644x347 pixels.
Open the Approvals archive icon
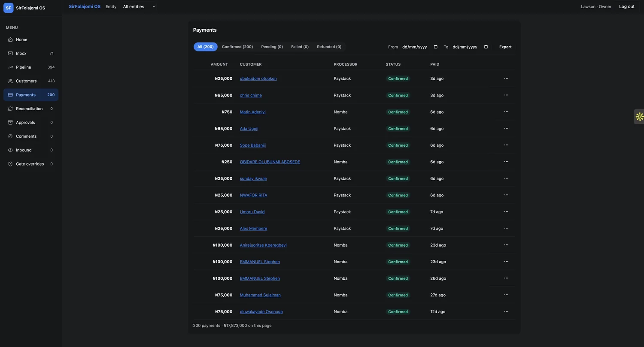[10, 122]
